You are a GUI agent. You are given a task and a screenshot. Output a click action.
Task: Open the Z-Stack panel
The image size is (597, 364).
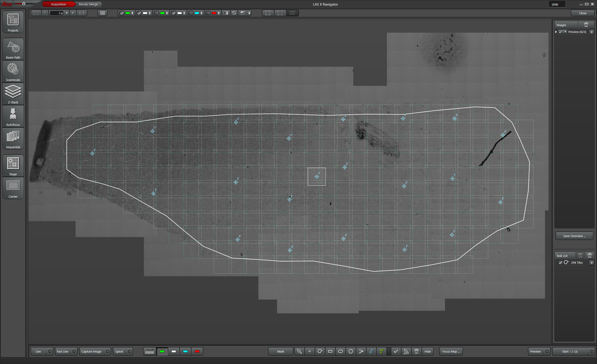pos(13,94)
